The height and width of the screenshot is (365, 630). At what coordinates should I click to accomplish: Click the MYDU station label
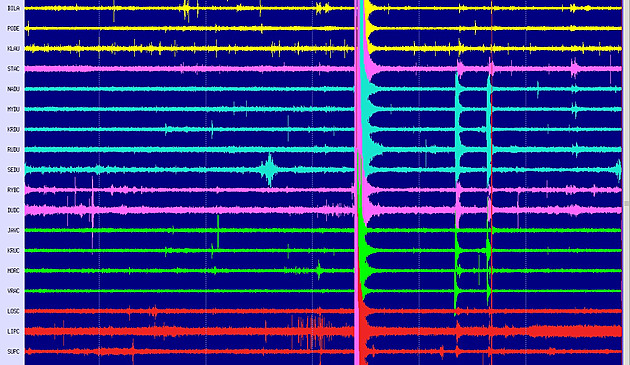tap(13, 109)
